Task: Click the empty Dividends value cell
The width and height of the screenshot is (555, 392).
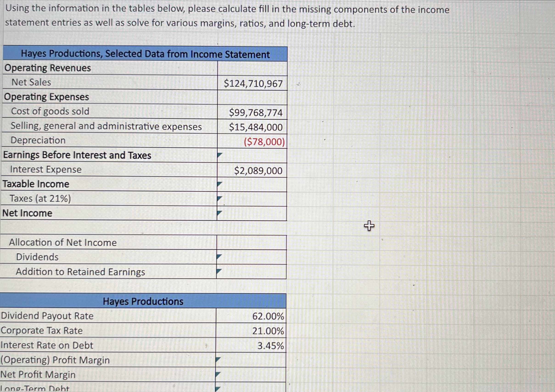Action: [x=252, y=257]
